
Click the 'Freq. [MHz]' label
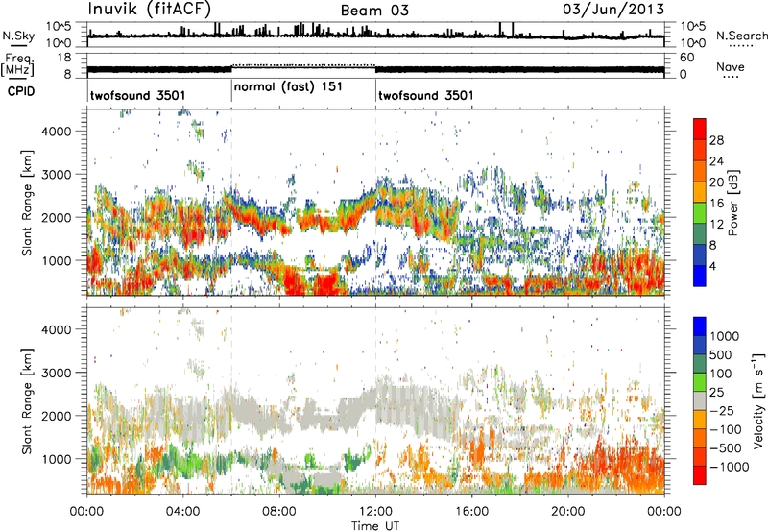coord(17,64)
